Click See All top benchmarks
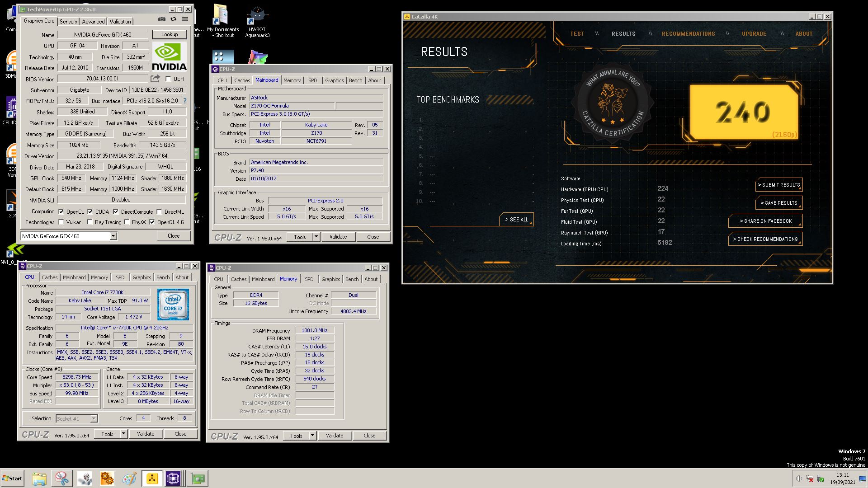The width and height of the screenshot is (868, 488). (x=517, y=220)
